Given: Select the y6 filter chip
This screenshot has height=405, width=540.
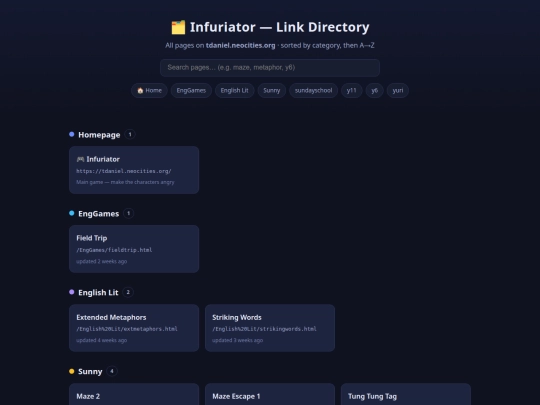Looking at the screenshot, I should pyautogui.click(x=375, y=91).
